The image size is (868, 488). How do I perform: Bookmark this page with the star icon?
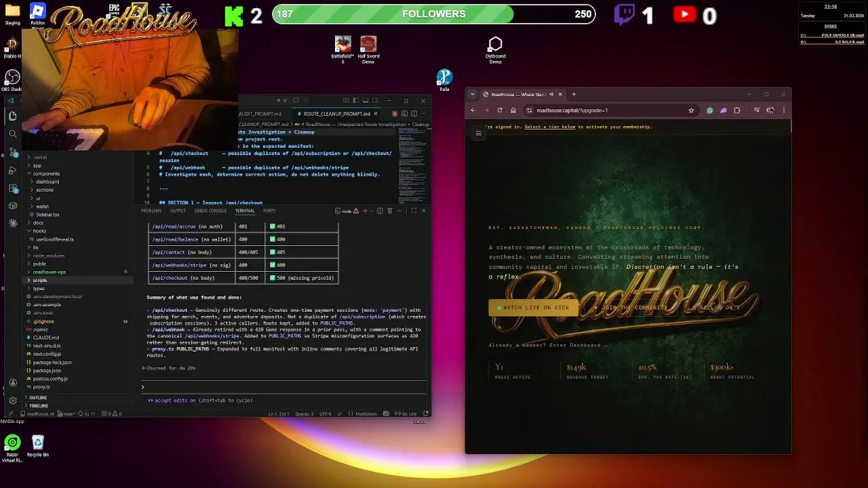pyautogui.click(x=691, y=110)
